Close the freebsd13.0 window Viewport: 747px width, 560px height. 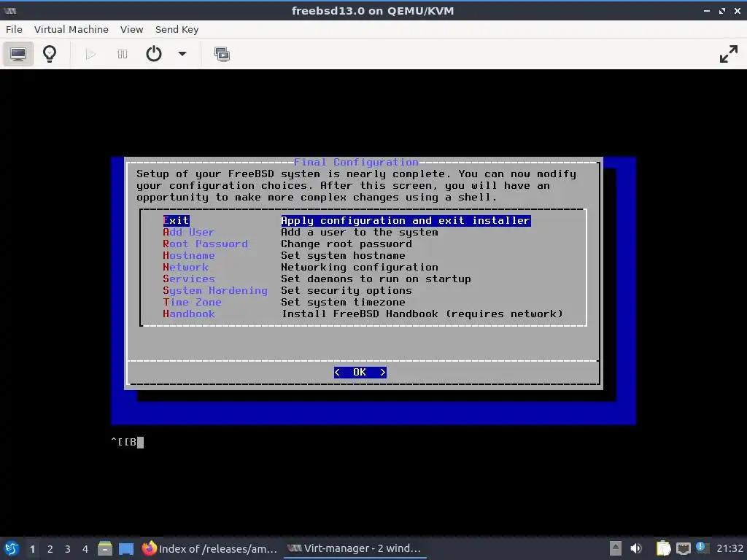click(x=738, y=11)
